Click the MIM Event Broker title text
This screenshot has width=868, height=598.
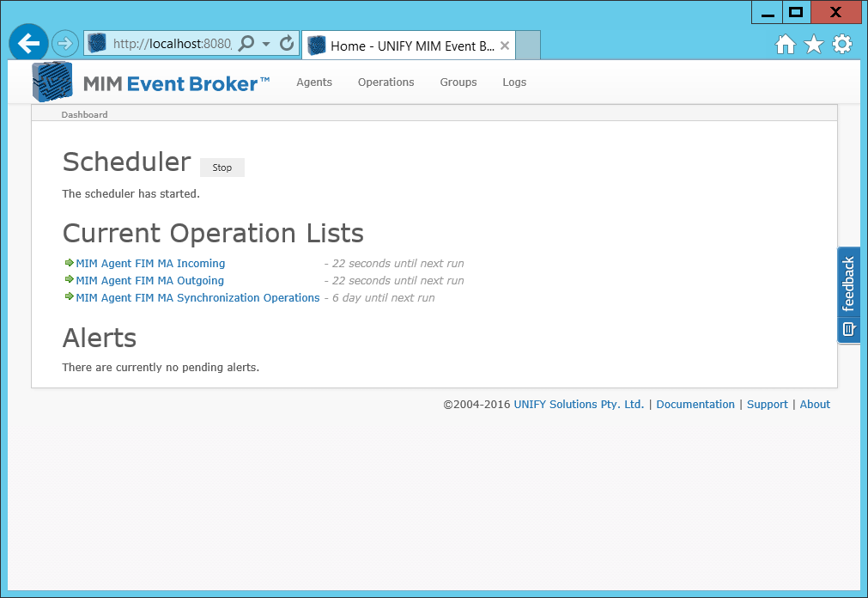pyautogui.click(x=176, y=83)
